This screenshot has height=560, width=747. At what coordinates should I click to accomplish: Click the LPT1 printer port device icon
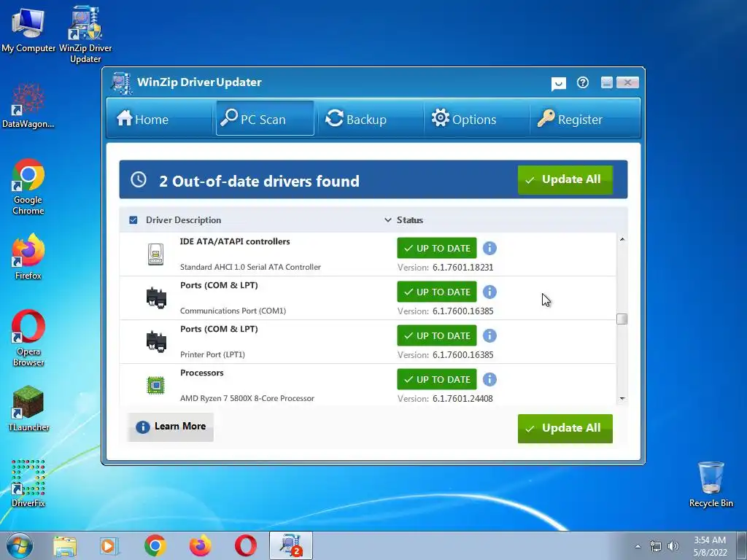click(x=156, y=342)
